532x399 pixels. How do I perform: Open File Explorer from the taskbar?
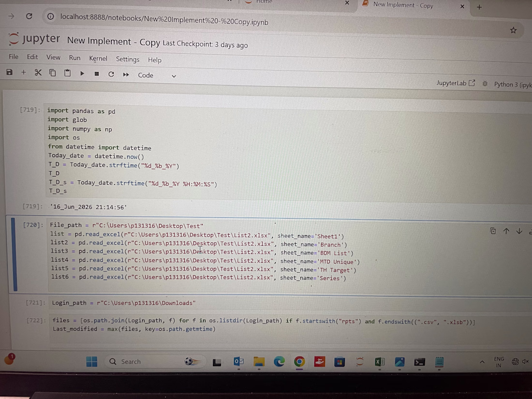tap(259, 362)
